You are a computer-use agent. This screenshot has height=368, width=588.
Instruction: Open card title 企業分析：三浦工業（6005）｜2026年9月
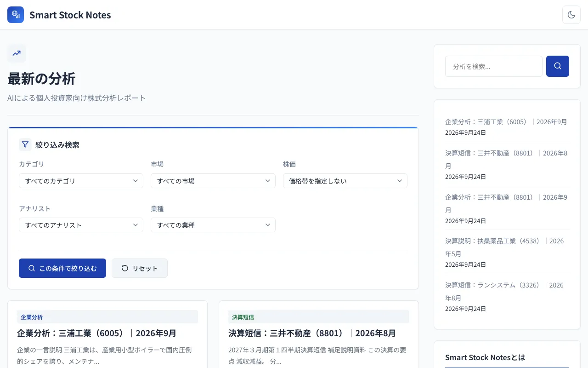point(97,333)
